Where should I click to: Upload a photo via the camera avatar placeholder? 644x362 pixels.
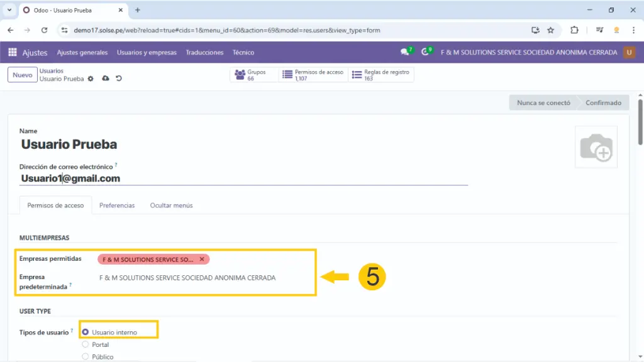[x=596, y=147]
